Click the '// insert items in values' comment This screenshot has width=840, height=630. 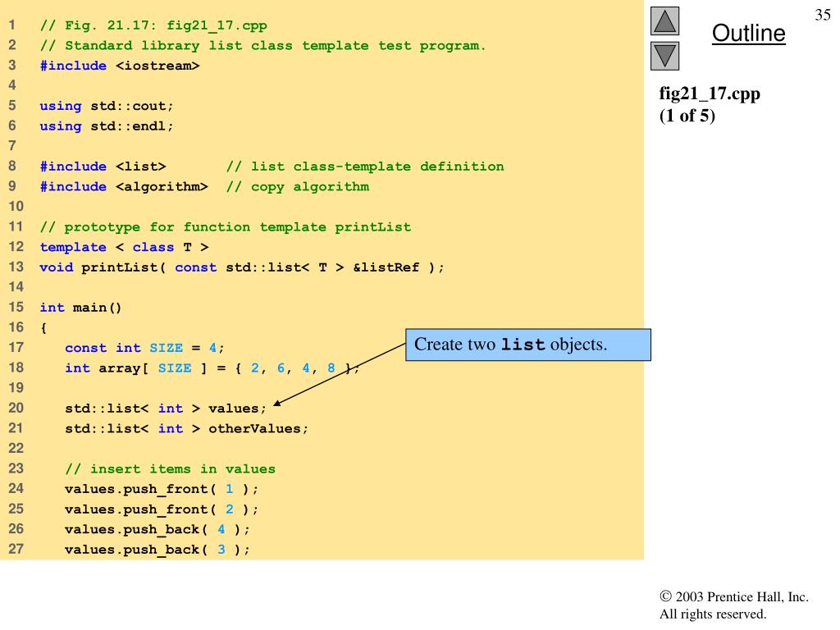(170, 468)
